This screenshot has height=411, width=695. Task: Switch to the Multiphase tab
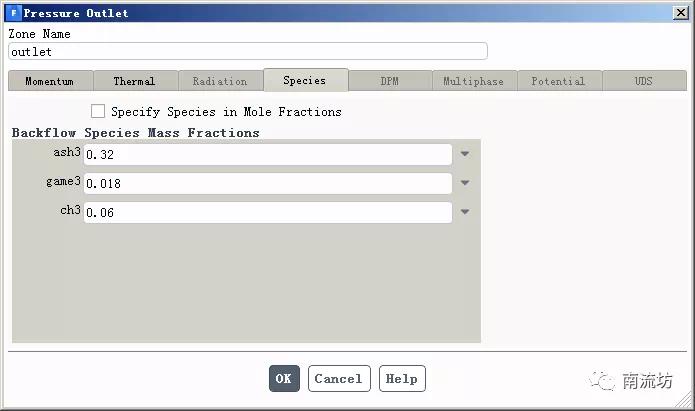(474, 81)
